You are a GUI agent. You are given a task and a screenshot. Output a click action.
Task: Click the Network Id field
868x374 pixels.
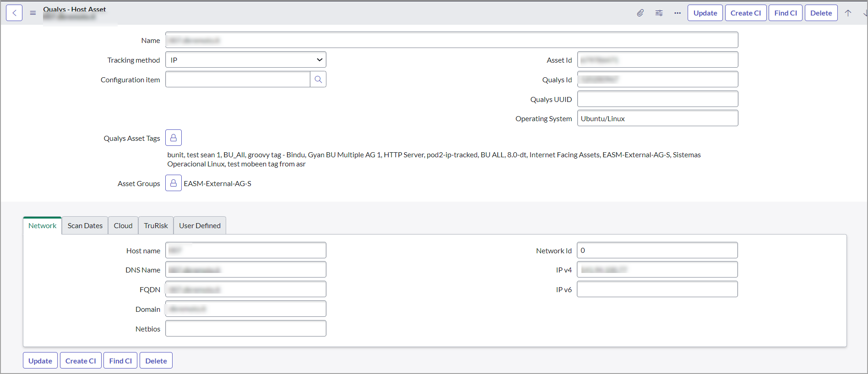pyautogui.click(x=657, y=250)
